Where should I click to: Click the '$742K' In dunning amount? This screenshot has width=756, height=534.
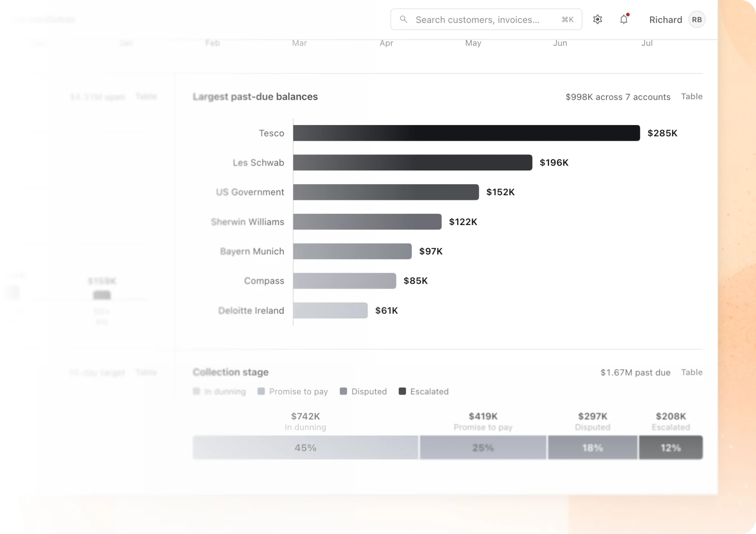point(305,416)
